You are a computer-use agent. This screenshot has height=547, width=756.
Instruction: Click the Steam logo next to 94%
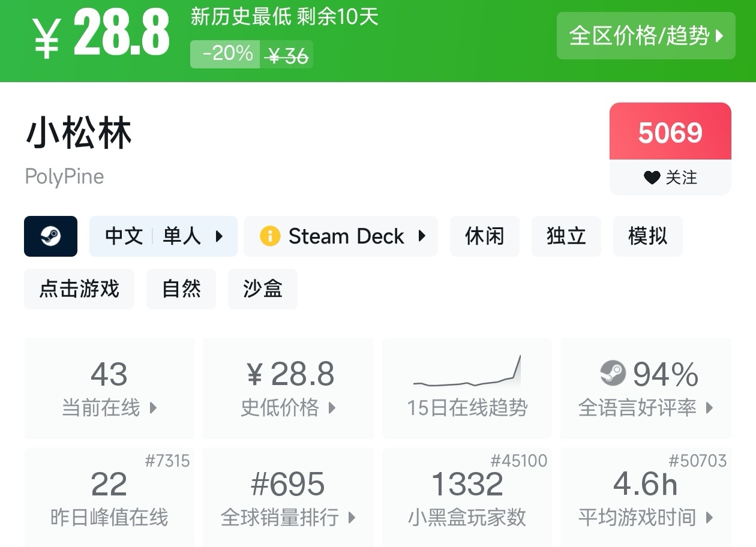[613, 374]
